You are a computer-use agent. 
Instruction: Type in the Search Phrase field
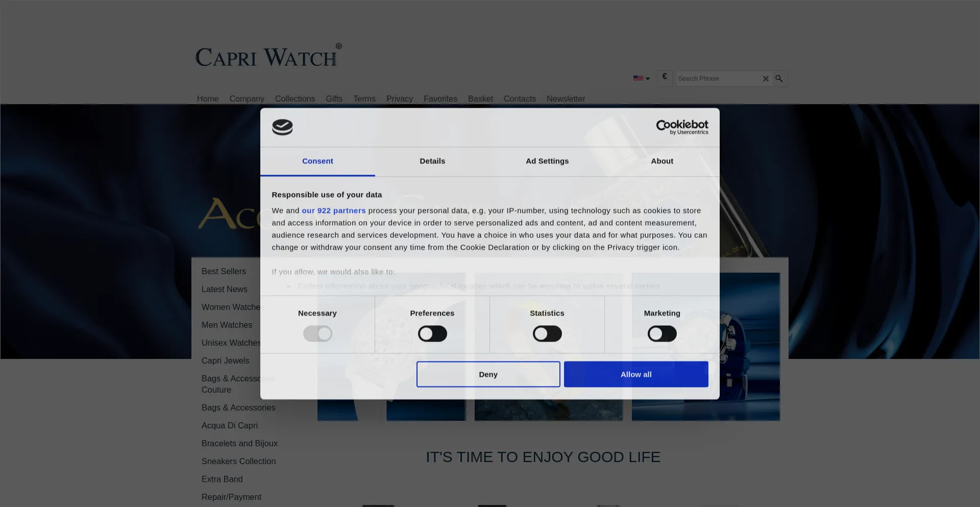tap(717, 79)
